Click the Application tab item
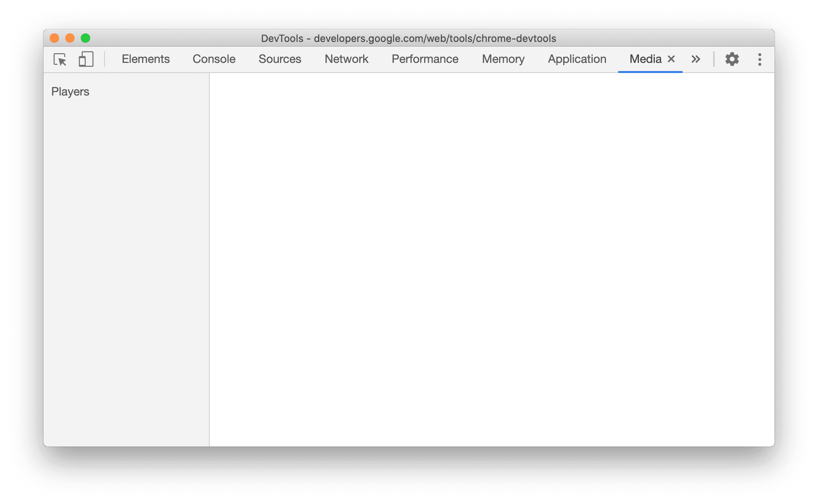Viewport: 818px width, 504px height. point(577,58)
